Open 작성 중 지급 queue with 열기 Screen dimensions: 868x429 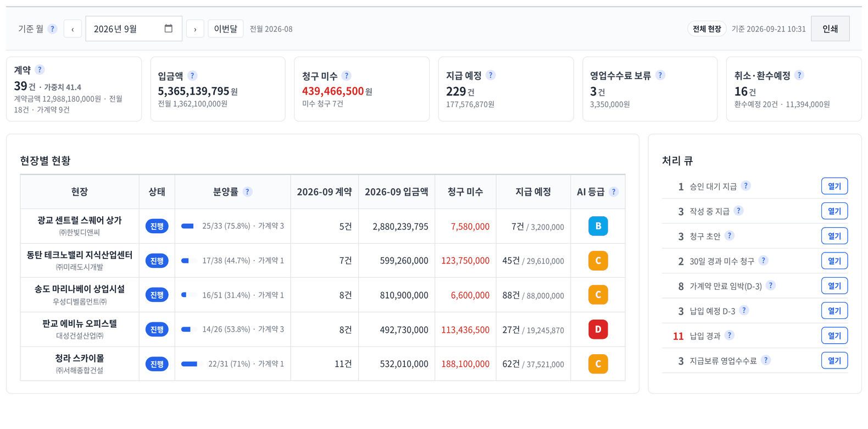[x=834, y=211]
